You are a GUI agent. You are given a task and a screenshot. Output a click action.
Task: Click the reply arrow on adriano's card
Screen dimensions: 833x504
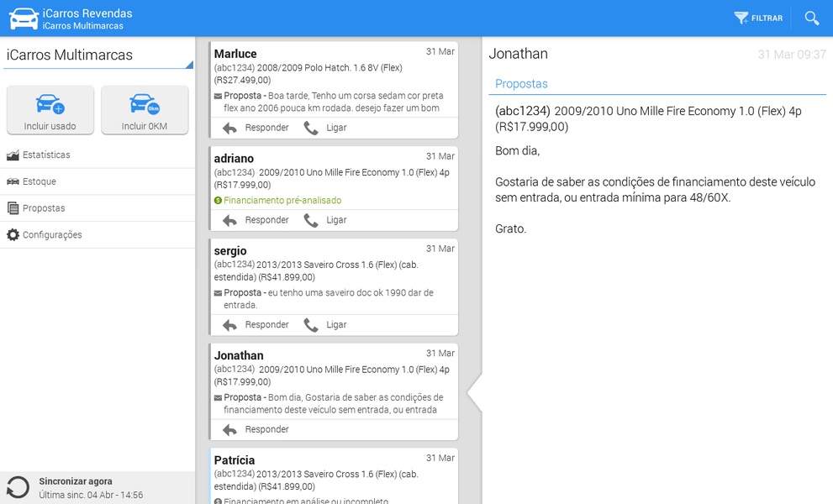[x=229, y=220]
